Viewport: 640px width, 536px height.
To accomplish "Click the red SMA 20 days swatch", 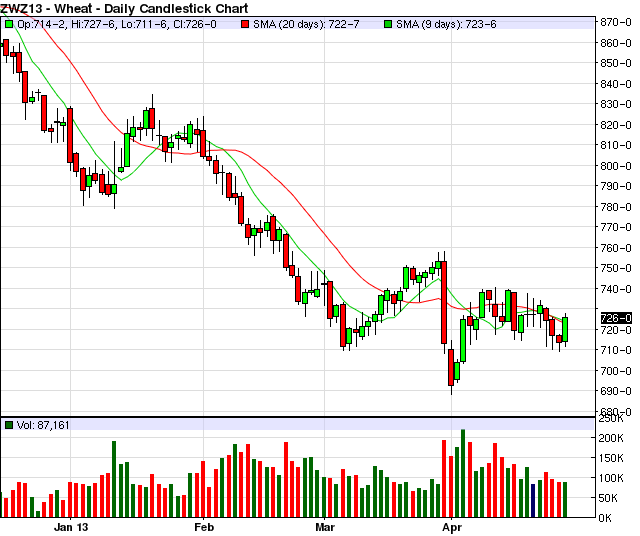I will coord(245,24).
